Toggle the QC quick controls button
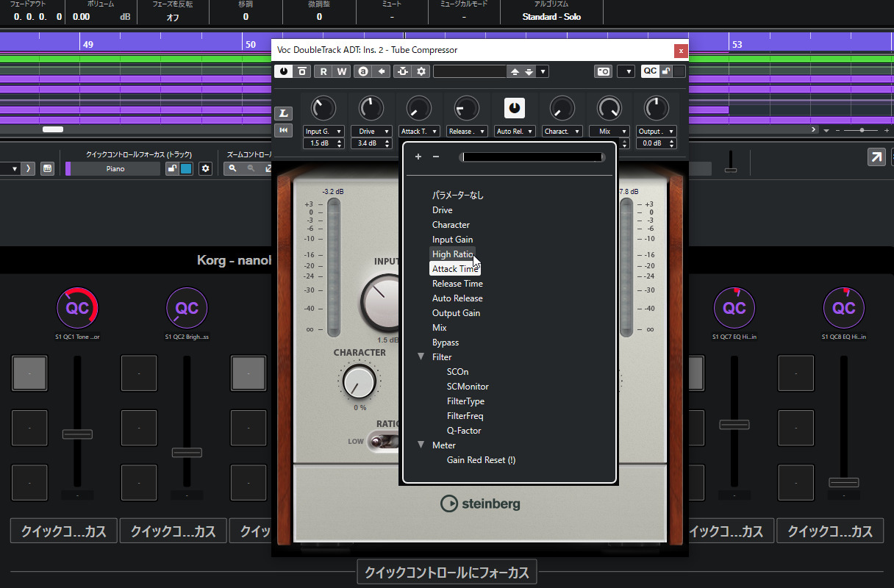Image resolution: width=894 pixels, height=588 pixels. pyautogui.click(x=650, y=71)
